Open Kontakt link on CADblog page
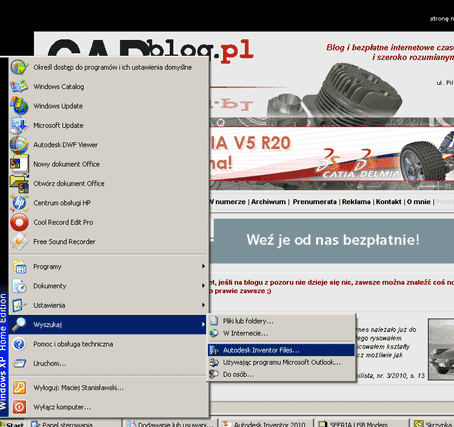 (x=388, y=202)
